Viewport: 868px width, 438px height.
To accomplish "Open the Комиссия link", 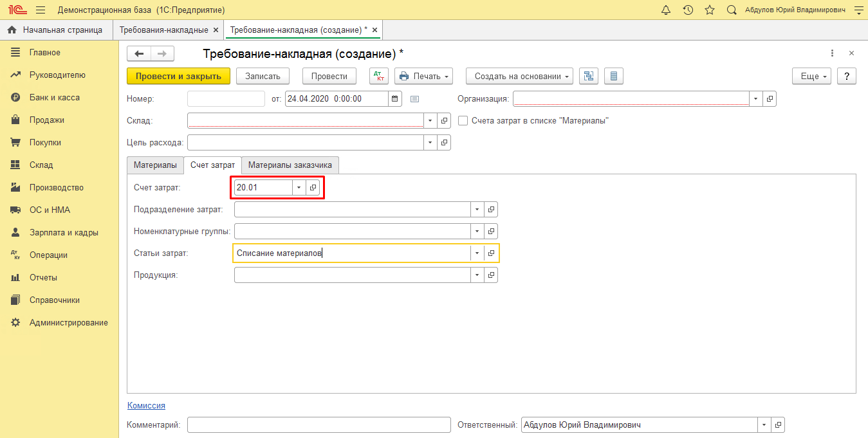I will point(146,406).
